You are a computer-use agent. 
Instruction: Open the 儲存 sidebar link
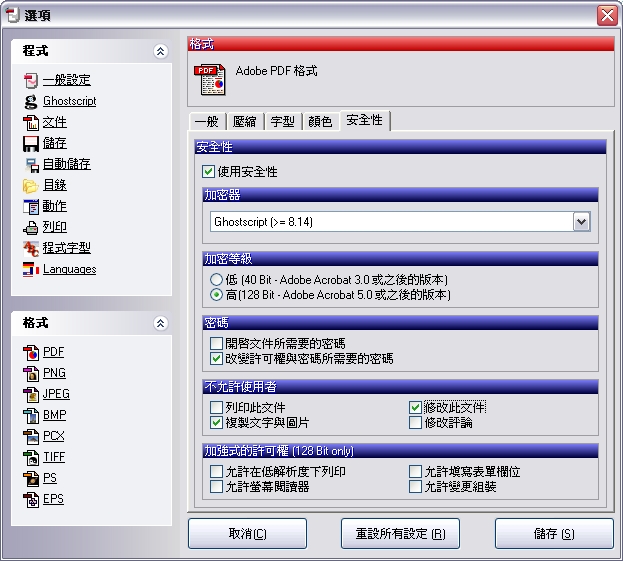pos(55,143)
